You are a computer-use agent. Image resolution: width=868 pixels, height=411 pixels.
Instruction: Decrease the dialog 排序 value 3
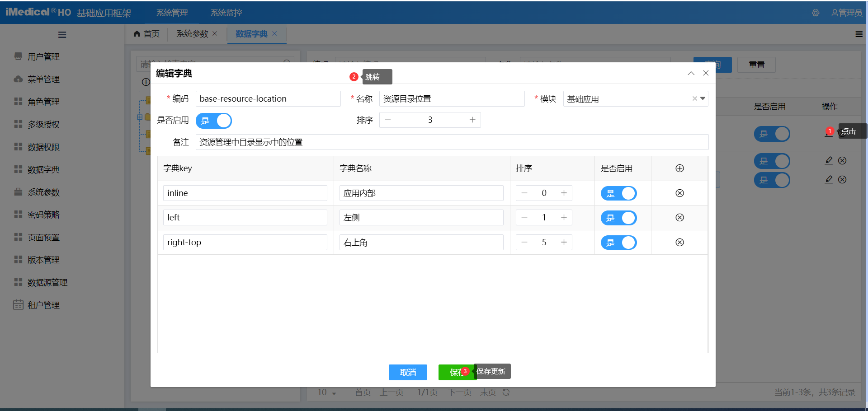point(388,120)
